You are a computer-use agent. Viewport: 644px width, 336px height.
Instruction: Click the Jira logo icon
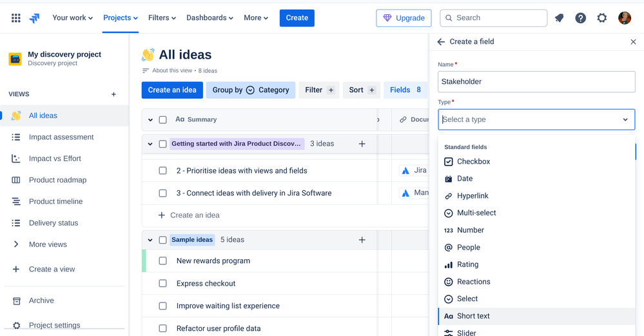click(x=35, y=18)
